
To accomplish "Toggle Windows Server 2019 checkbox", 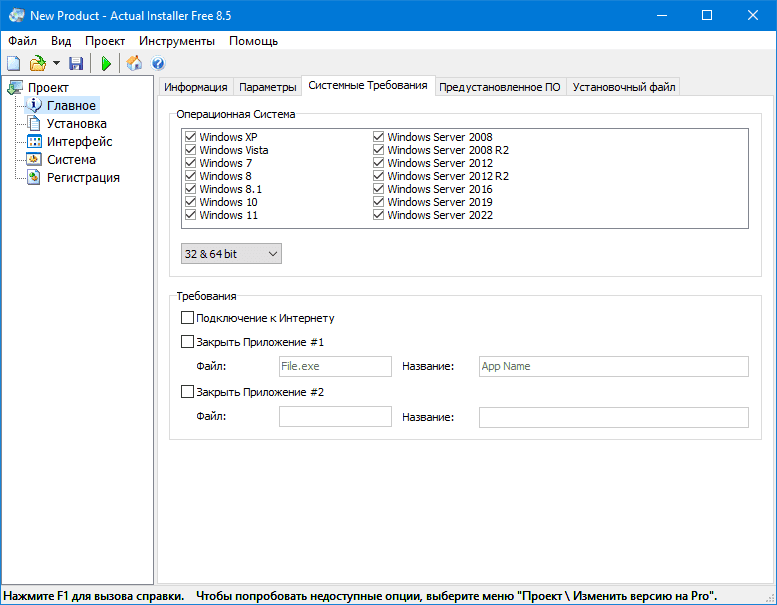I will point(378,202).
